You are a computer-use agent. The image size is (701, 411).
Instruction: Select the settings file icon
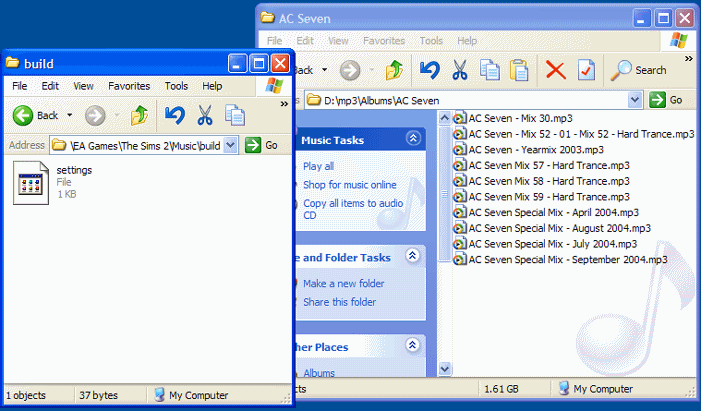pyautogui.click(x=32, y=183)
